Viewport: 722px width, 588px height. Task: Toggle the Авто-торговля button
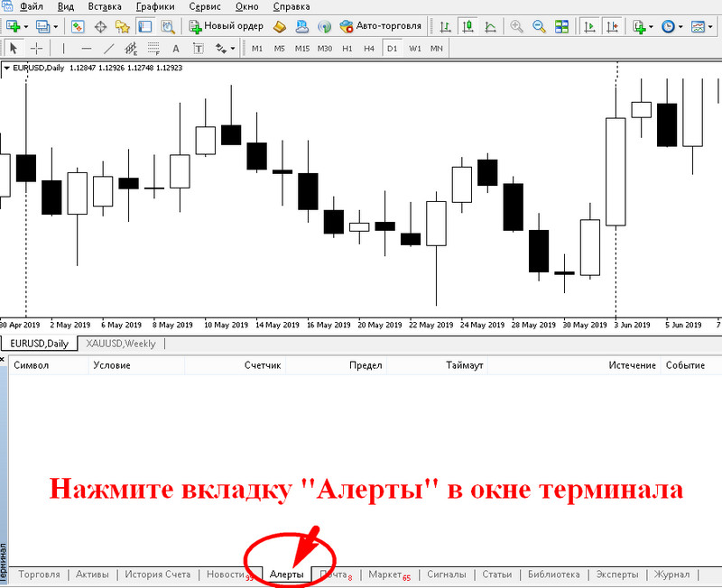[381, 26]
